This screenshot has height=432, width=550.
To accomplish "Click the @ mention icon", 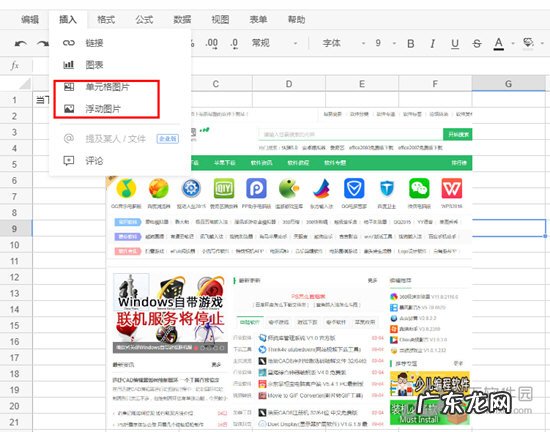I will click(x=69, y=138).
